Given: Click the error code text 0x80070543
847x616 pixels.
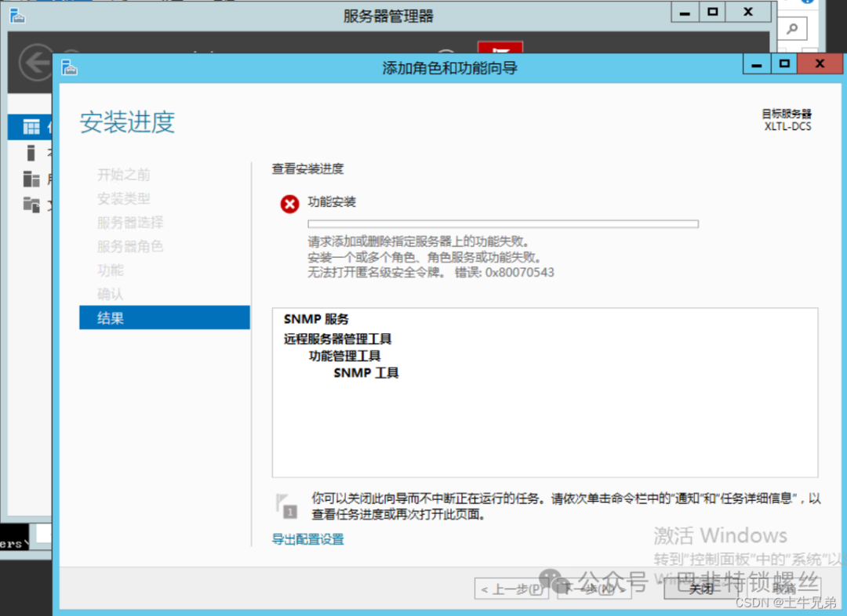Looking at the screenshot, I should 520,272.
